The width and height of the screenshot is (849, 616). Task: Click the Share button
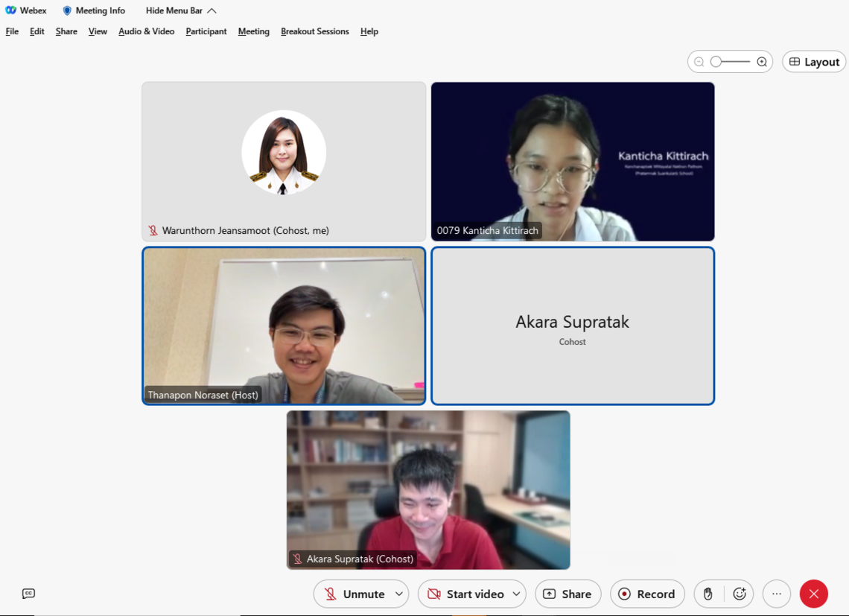[567, 594]
